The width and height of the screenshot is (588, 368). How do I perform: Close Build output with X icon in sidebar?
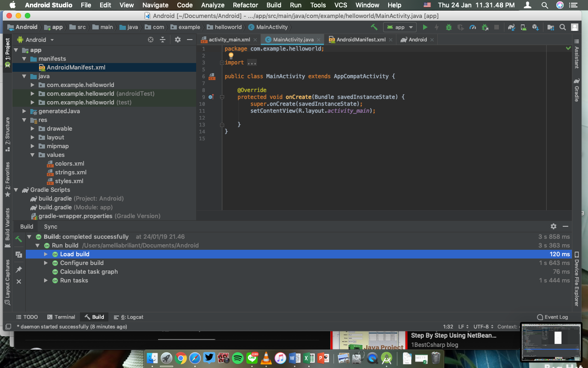click(x=19, y=281)
